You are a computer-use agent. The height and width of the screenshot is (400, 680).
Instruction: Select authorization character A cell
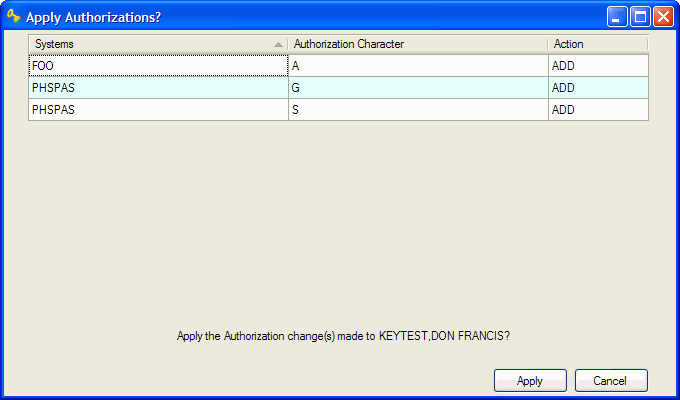pos(417,66)
